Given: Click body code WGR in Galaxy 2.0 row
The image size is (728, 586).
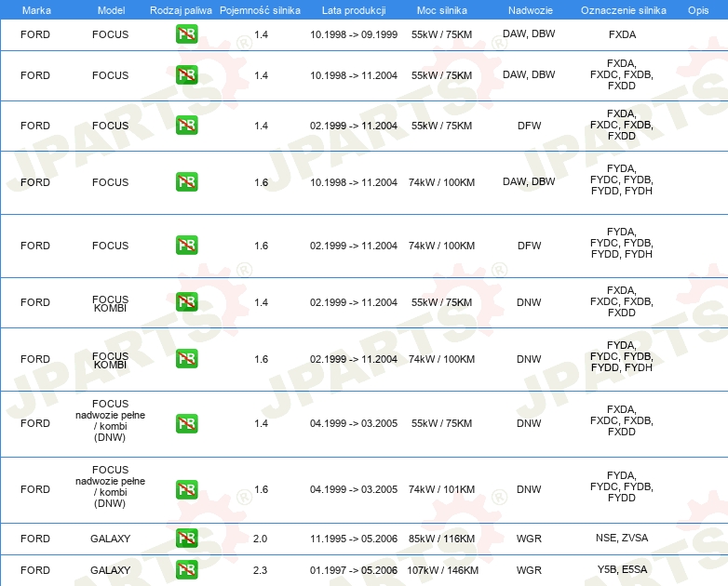Looking at the screenshot, I should (x=529, y=539).
